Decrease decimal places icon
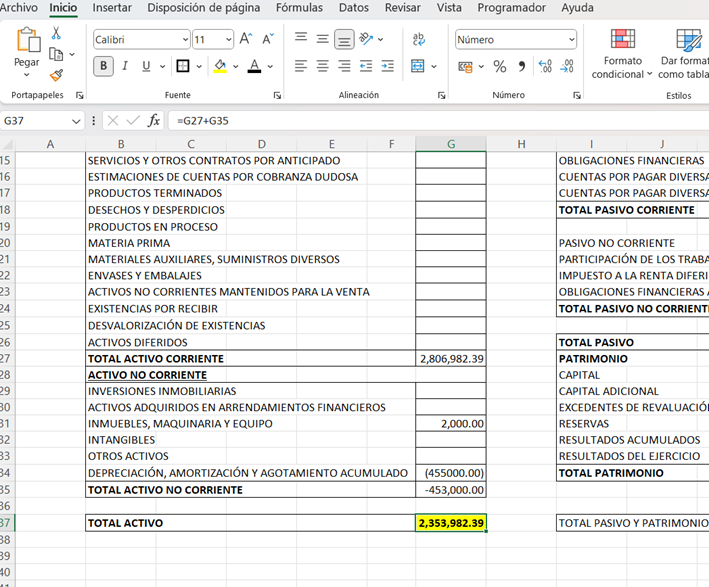Viewport: 709px width, 587px height. pyautogui.click(x=567, y=66)
